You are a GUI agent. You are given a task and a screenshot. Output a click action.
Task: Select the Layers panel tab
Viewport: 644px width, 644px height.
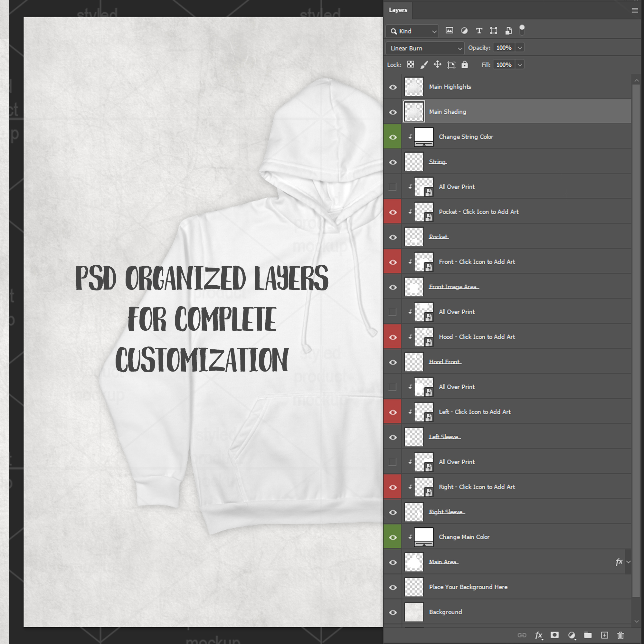pyautogui.click(x=398, y=10)
